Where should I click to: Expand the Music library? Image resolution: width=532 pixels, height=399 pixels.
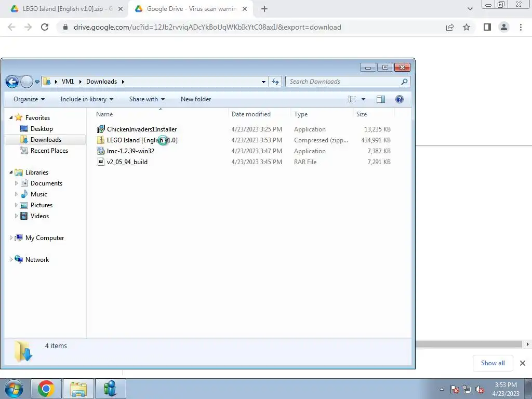(16, 194)
